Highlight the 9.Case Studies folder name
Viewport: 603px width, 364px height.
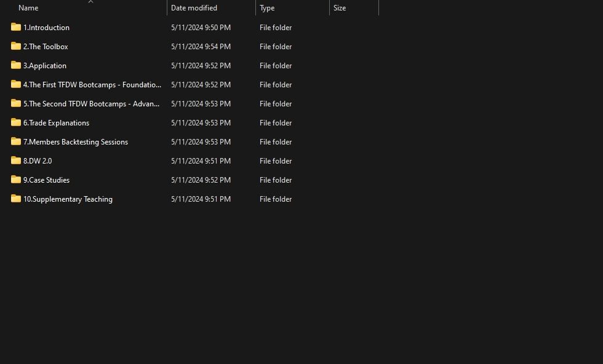click(46, 180)
